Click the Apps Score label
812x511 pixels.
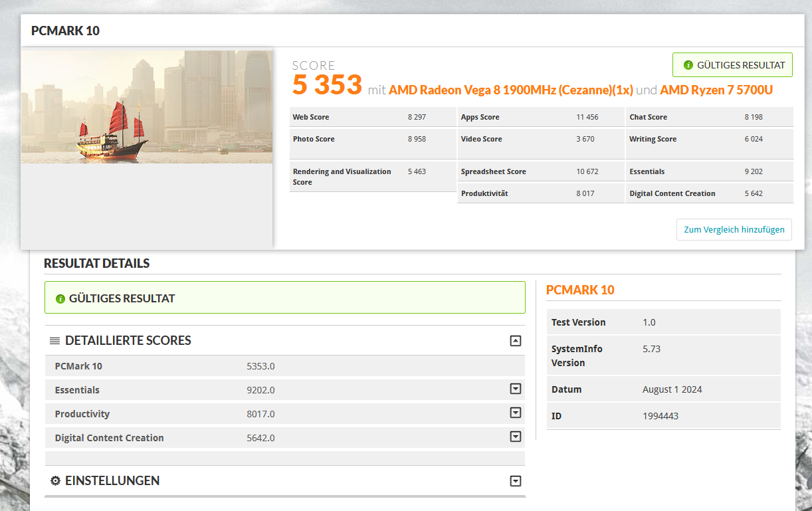[x=480, y=117]
